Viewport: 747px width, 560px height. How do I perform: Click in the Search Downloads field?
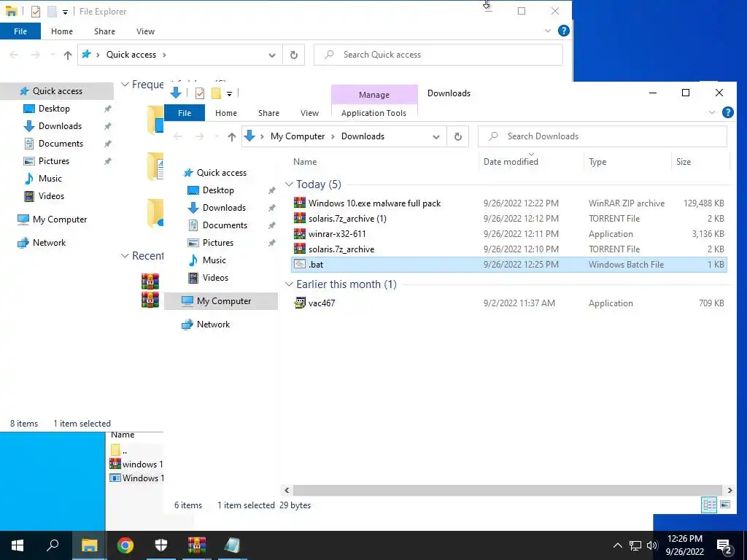(602, 136)
